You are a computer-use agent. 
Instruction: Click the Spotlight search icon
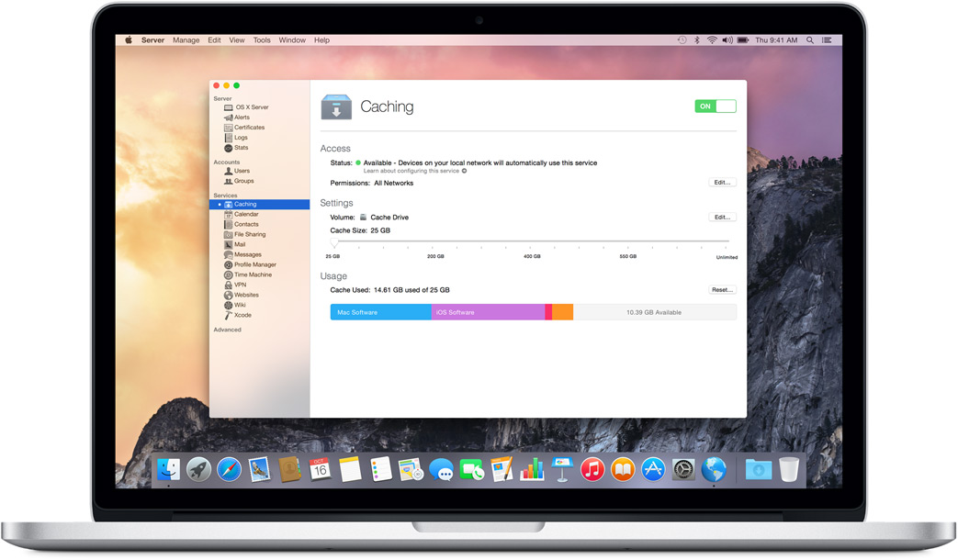pyautogui.click(x=809, y=40)
